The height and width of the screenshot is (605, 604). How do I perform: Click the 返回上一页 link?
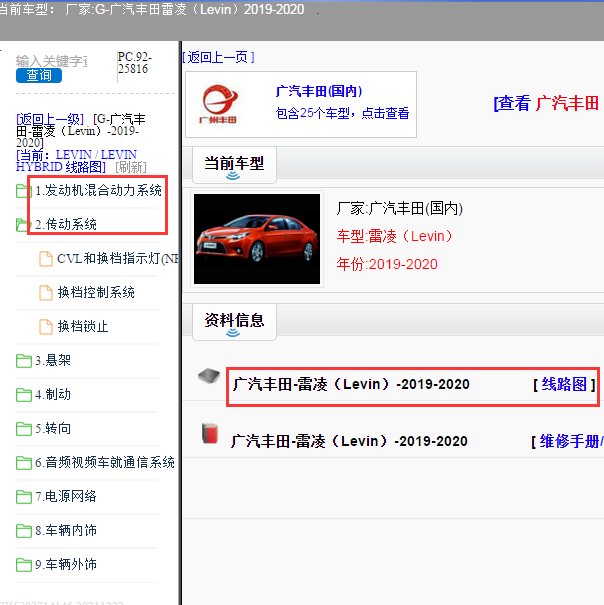[x=218, y=57]
